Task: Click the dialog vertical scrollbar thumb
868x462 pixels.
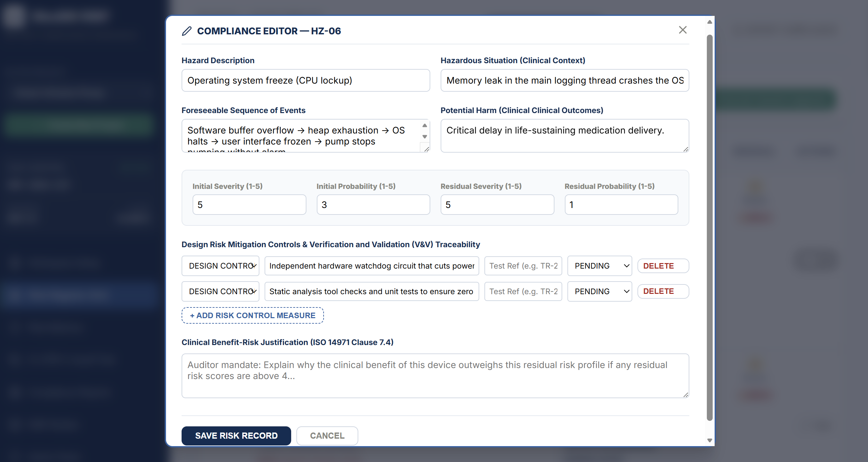Action: point(710,228)
